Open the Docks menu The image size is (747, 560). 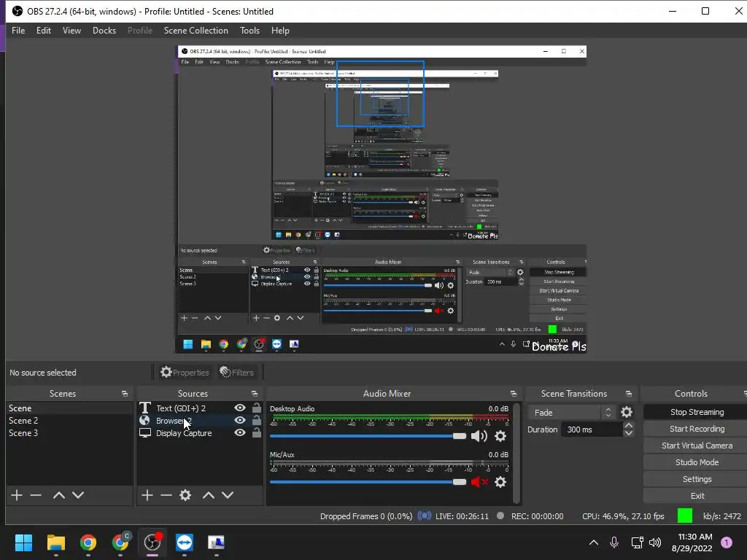pyautogui.click(x=104, y=31)
